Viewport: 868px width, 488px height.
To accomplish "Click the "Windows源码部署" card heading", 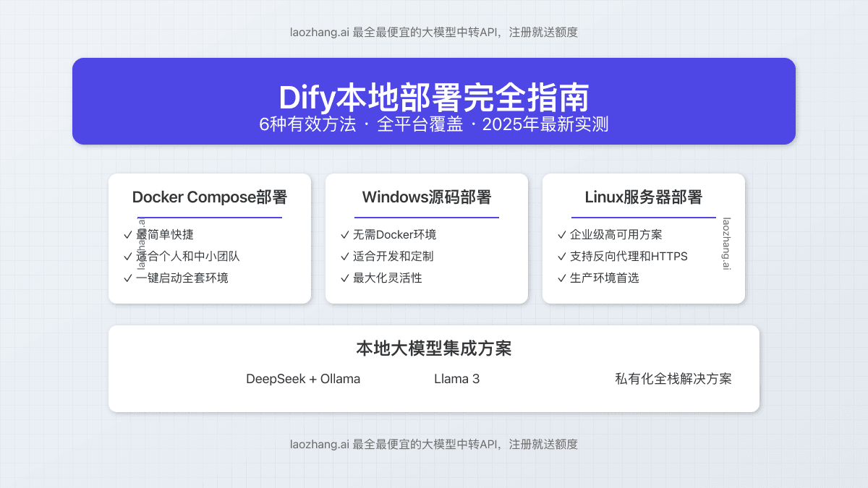I will (x=427, y=197).
